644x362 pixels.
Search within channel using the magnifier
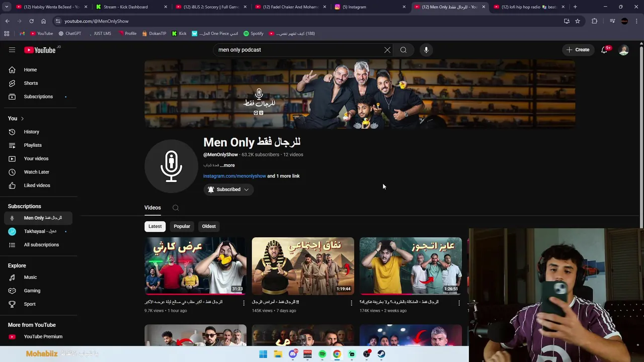point(176,208)
